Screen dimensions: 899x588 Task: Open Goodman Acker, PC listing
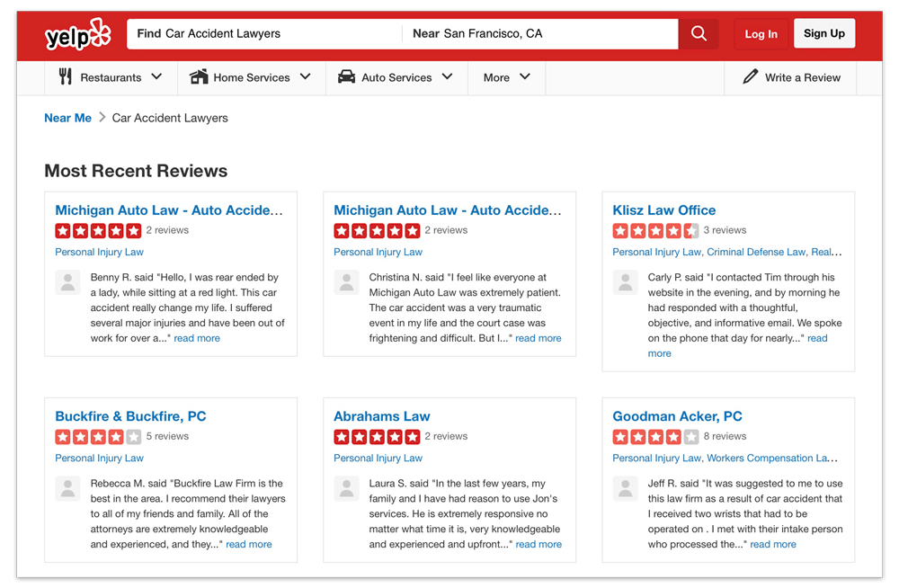(677, 416)
